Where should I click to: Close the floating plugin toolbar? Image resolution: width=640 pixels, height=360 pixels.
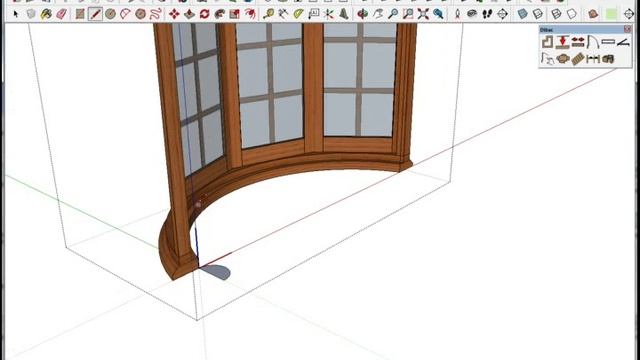(627, 29)
